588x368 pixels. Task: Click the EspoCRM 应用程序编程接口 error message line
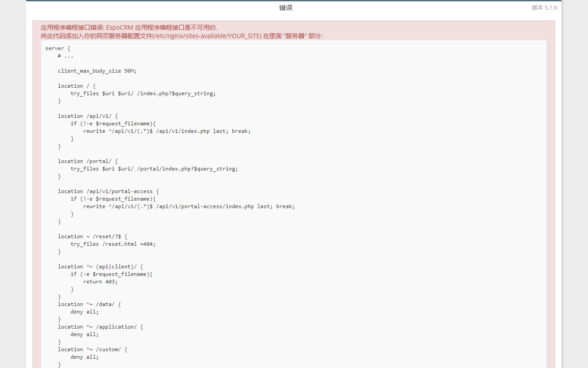[129, 27]
